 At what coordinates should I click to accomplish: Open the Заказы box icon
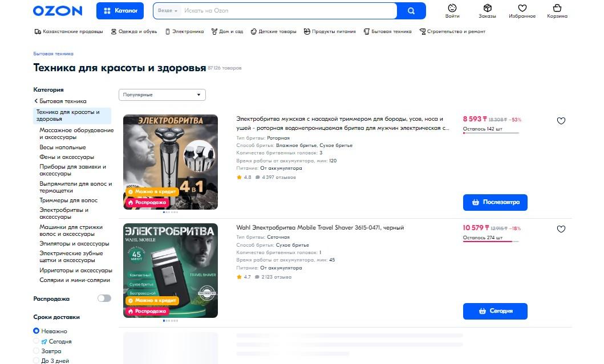(487, 8)
